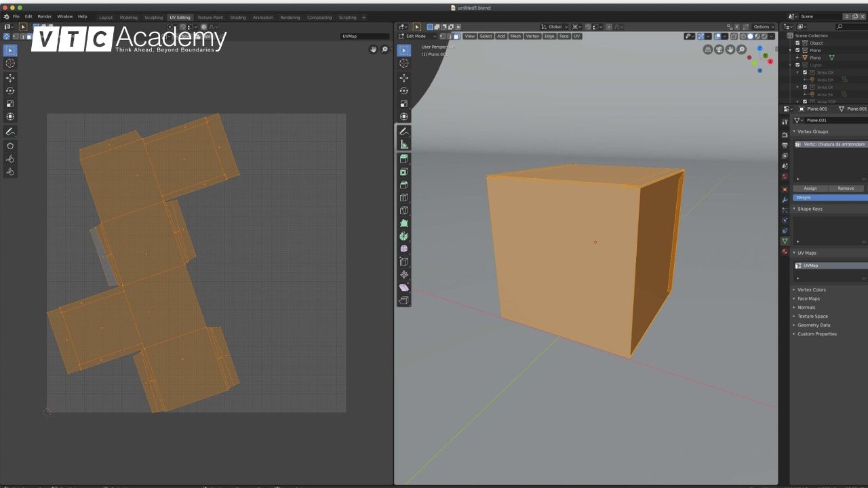The width and height of the screenshot is (868, 488).
Task: Disable the Area DX collection checkbox
Action: coord(805,73)
